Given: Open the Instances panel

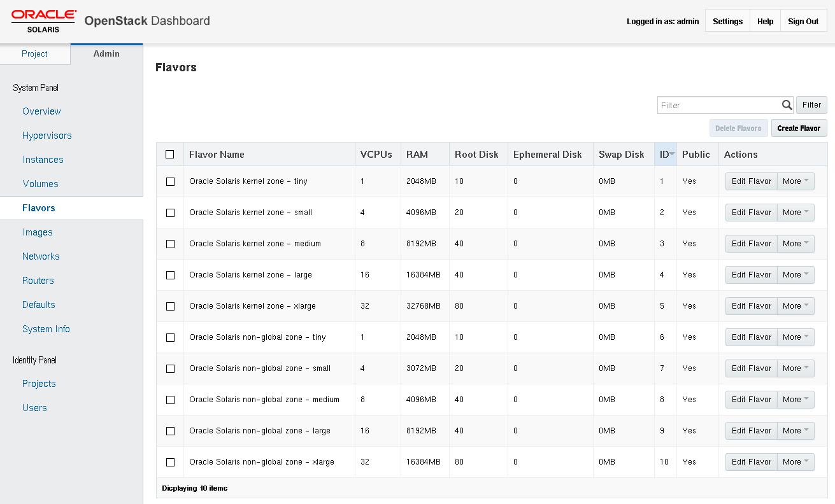Looking at the screenshot, I should [x=43, y=160].
